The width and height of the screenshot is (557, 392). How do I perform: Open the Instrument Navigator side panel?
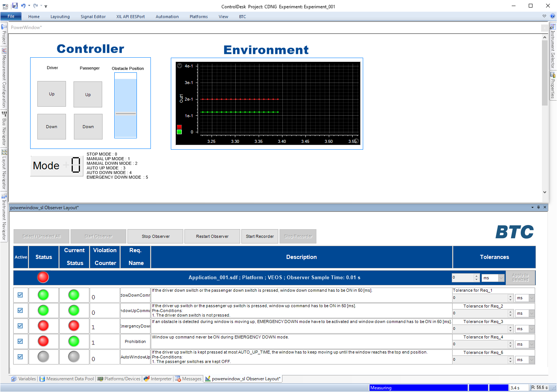pos(4,217)
